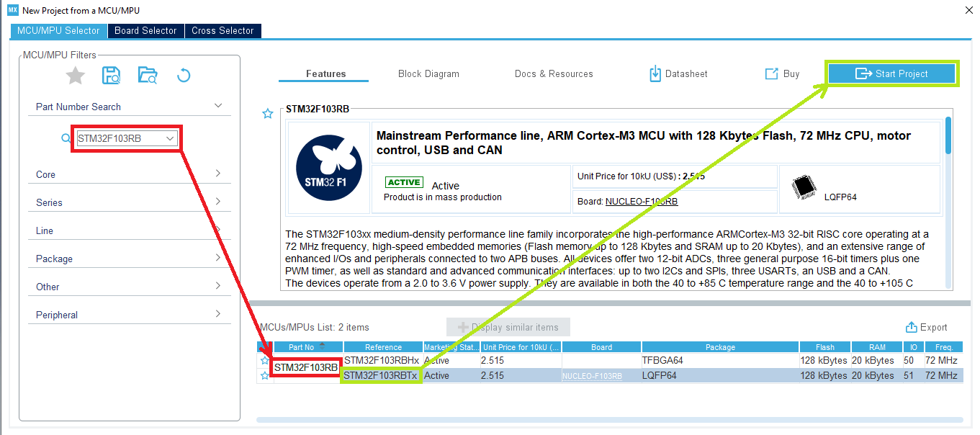The width and height of the screenshot is (980, 435).
Task: Sort the list by Flash column header
Action: click(x=825, y=347)
